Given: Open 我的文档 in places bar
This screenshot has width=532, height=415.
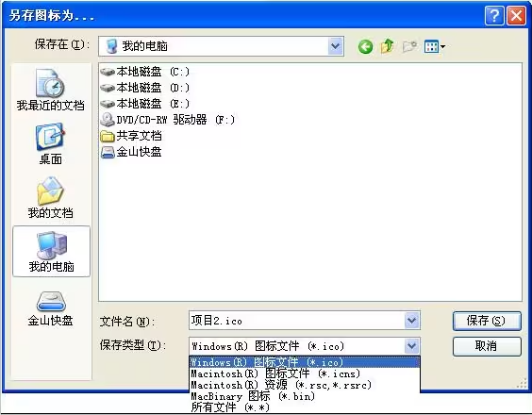Looking at the screenshot, I should pos(51,197).
